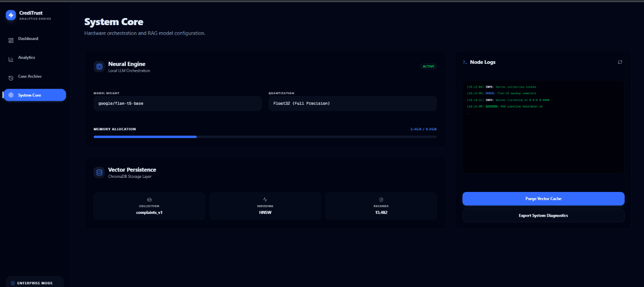Click the Enterprise Mode badge
Image resolution: width=644 pixels, height=287 pixels.
click(35, 283)
